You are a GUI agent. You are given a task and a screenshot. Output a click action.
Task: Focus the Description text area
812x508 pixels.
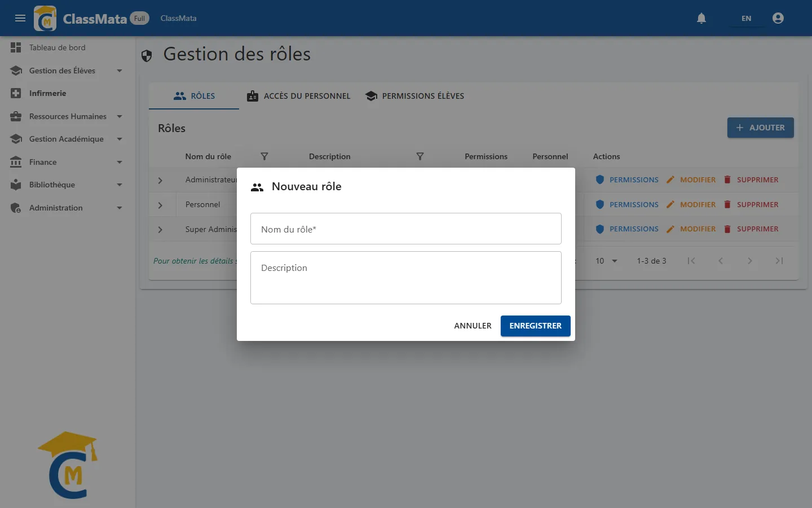pyautogui.click(x=406, y=278)
